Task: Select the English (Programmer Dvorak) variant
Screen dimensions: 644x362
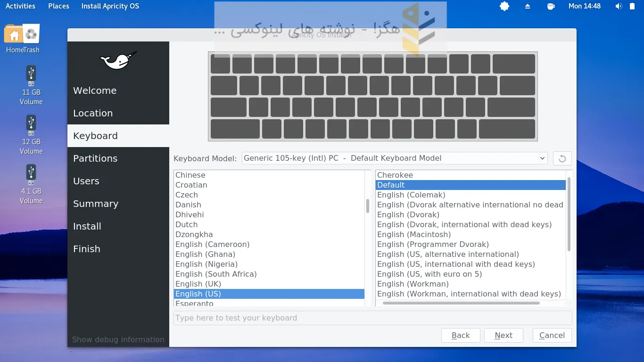Action: (x=471, y=244)
